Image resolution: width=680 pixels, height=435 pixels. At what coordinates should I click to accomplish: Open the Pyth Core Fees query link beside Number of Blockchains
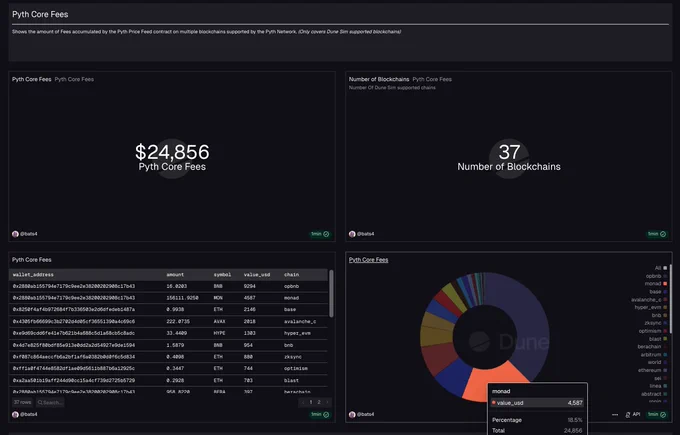432,79
